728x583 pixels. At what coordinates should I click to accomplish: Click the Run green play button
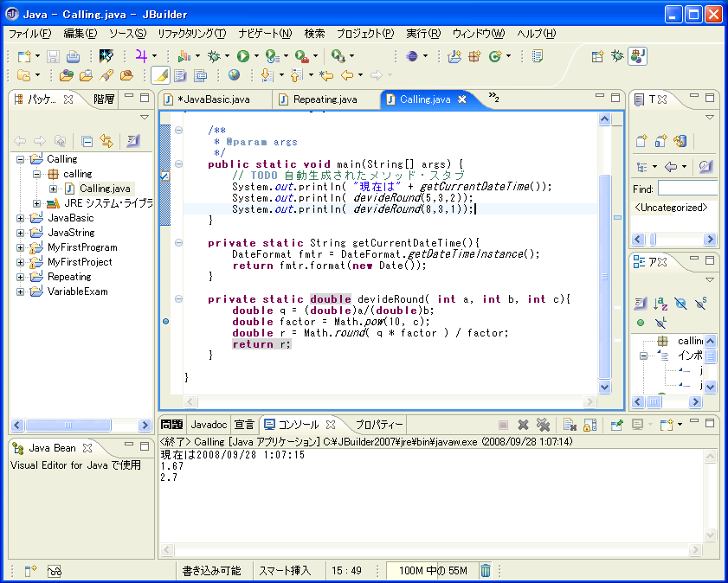click(x=243, y=56)
